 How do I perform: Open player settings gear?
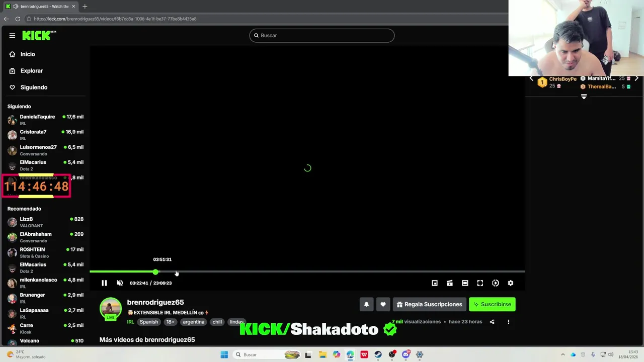point(511,283)
